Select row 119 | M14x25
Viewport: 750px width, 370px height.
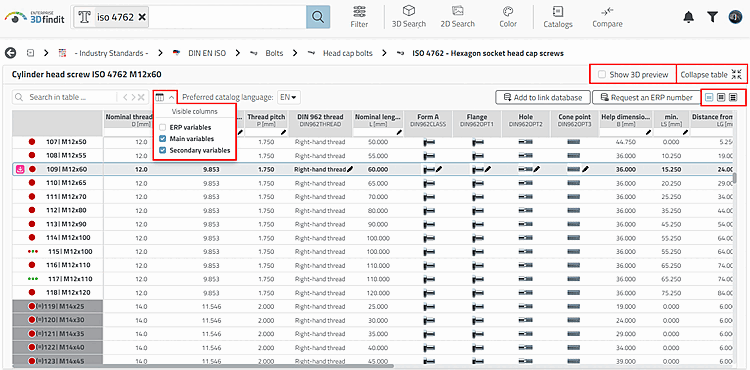point(57,306)
